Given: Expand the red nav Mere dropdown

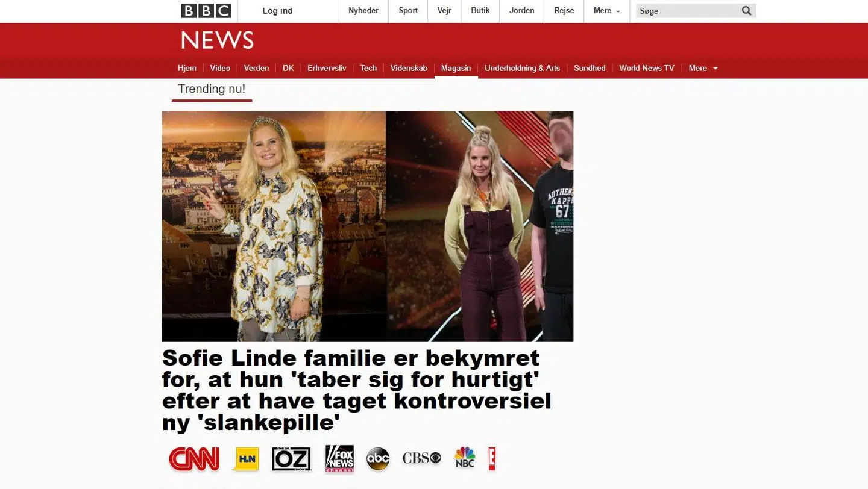Looking at the screenshot, I should [703, 68].
